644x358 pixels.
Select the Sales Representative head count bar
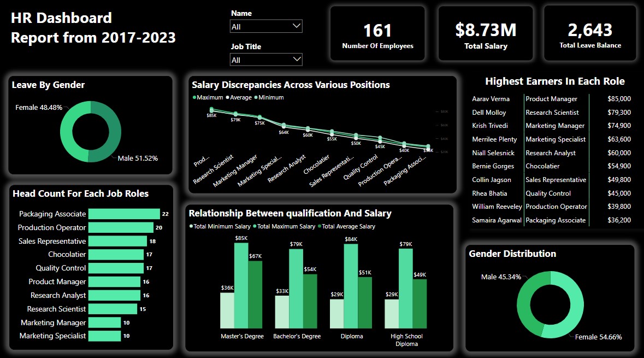click(117, 241)
